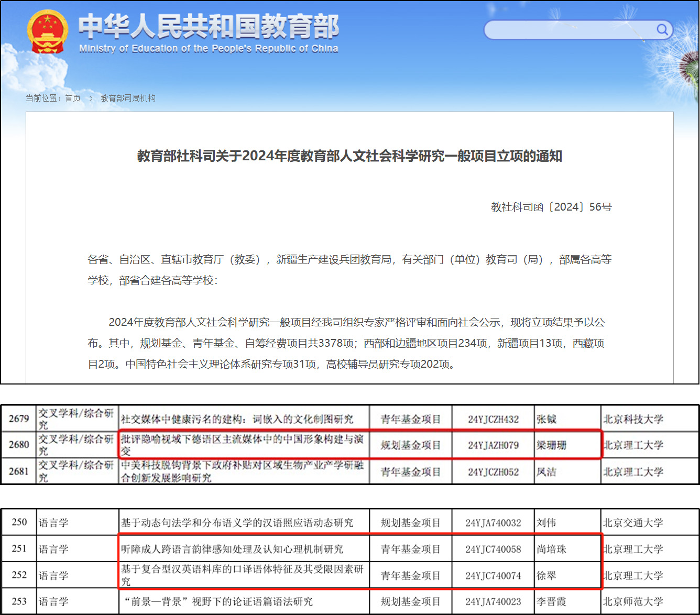Click document number 教社科司函〔2024〕56号
This screenshot has width=700, height=615.
click(x=551, y=207)
